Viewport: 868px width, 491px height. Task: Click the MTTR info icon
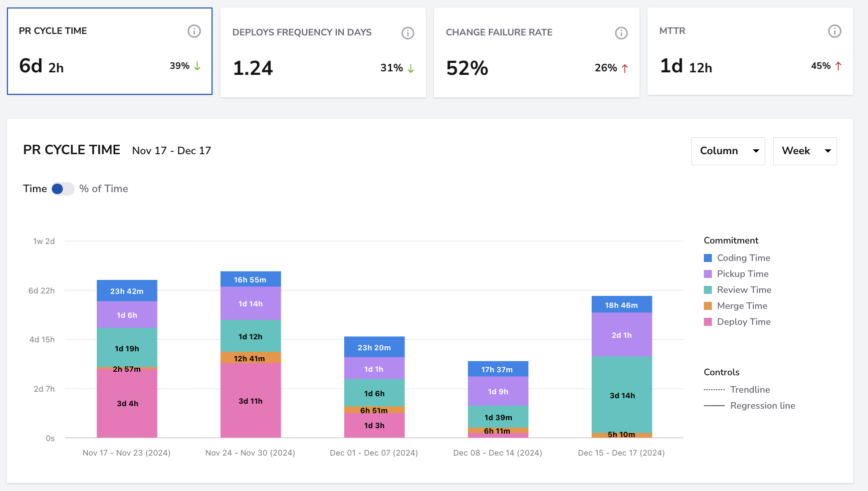835,31
